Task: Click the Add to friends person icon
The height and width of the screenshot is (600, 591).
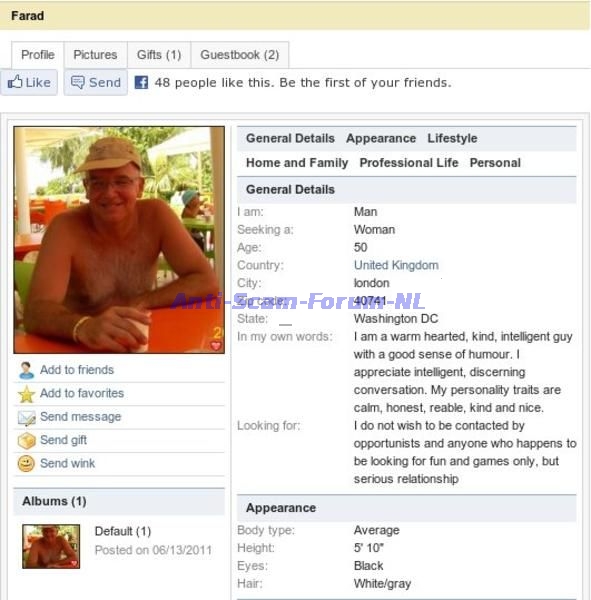Action: coord(26,370)
